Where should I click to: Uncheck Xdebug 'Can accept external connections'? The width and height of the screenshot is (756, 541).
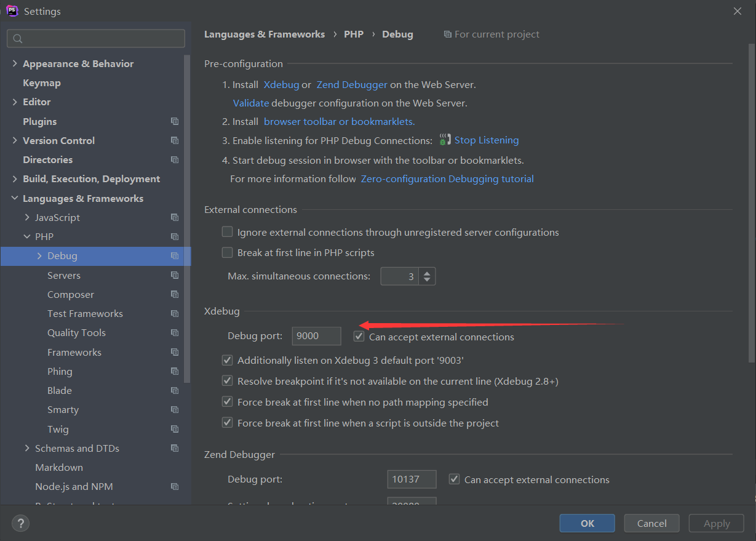click(x=359, y=337)
